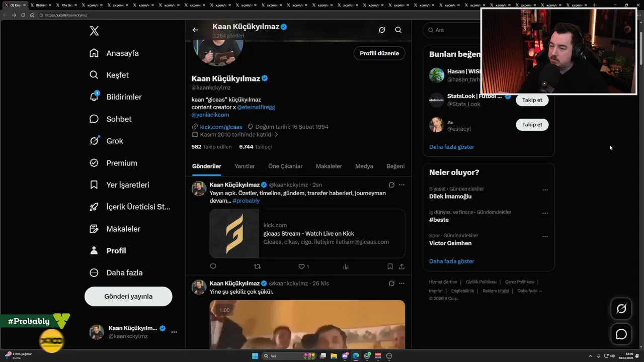Toggle like heart on first post
The width and height of the screenshot is (644, 362).
[302, 266]
